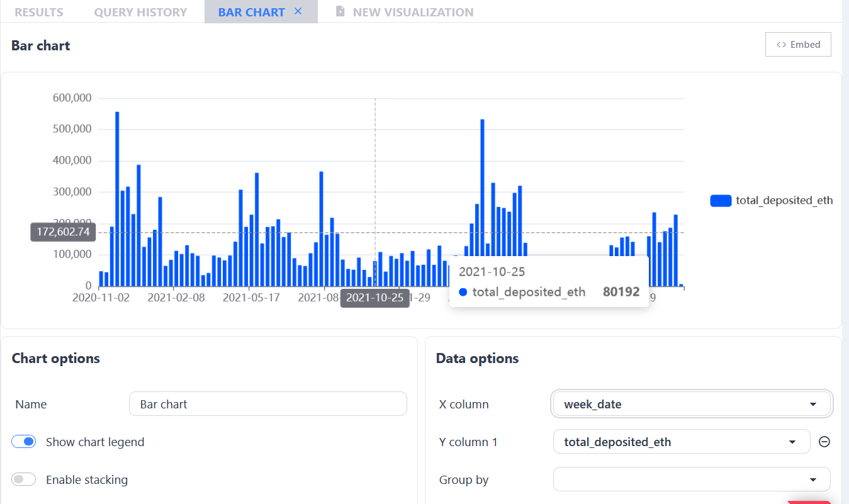This screenshot has height=504, width=849.
Task: Click the New Visualization file icon
Action: [340, 11]
